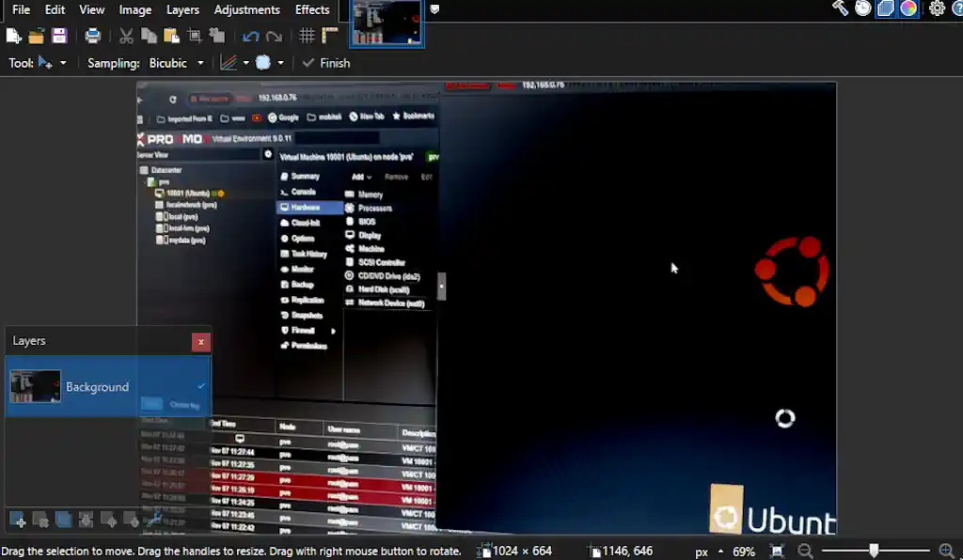The height and width of the screenshot is (560, 963).
Task: Open the Effects menu
Action: coord(312,9)
